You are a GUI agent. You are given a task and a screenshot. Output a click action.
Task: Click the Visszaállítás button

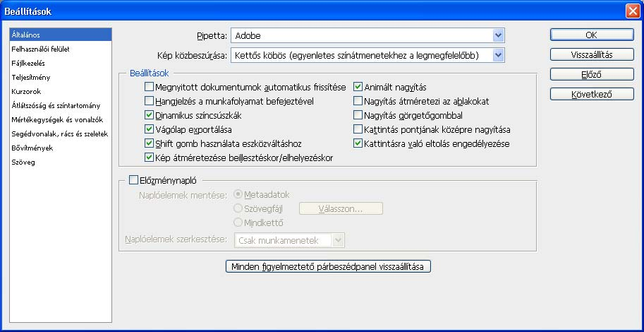tap(592, 54)
